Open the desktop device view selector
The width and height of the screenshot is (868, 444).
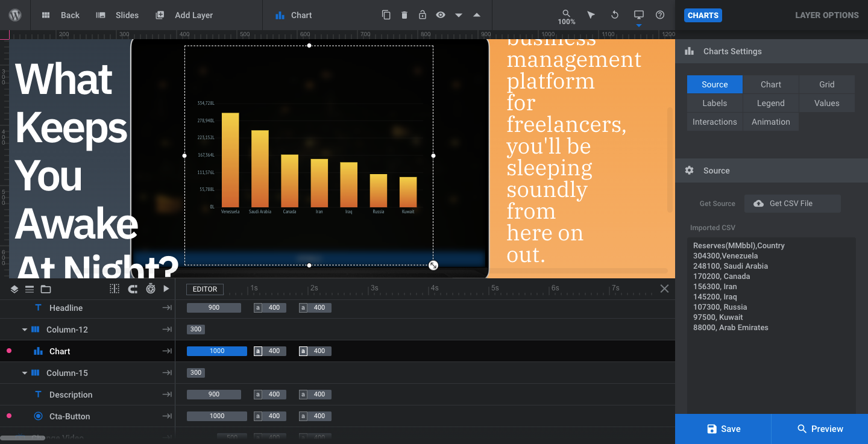click(638, 15)
